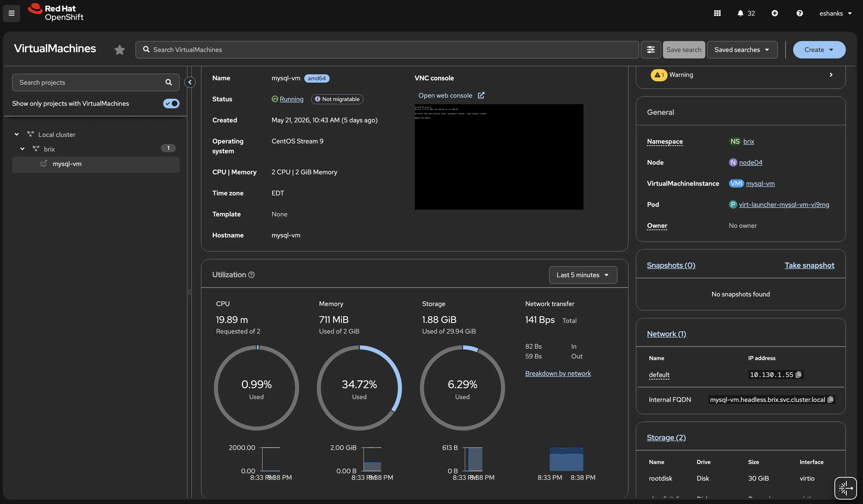Focus the Search VirtualMachines input field

point(387,50)
